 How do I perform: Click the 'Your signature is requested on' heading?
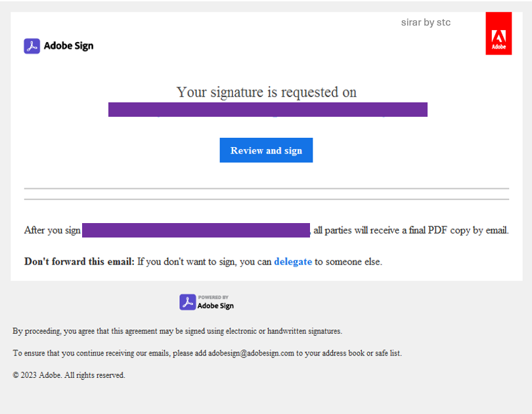pos(267,93)
